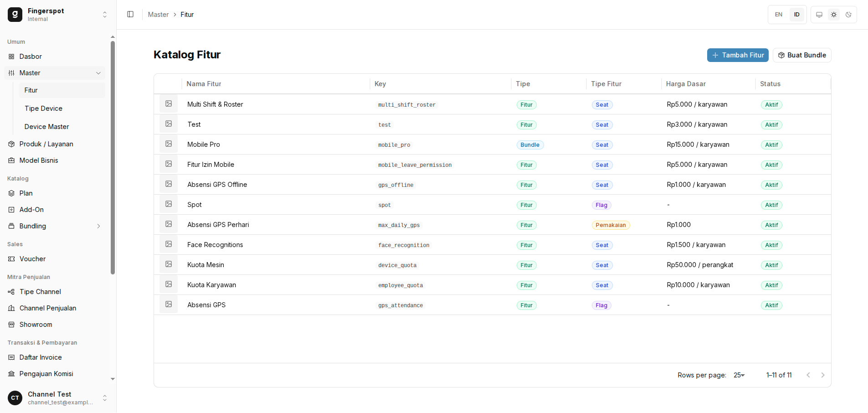Click the Daftar Invoice icon

11,357
